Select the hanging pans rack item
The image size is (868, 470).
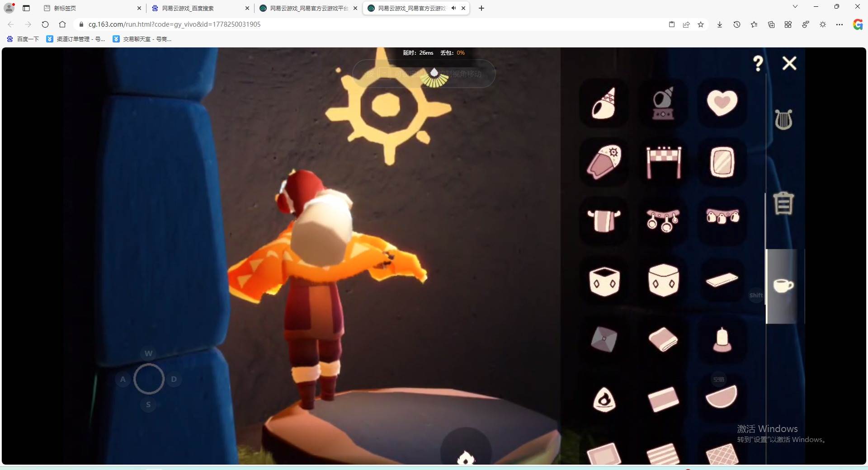663,221
